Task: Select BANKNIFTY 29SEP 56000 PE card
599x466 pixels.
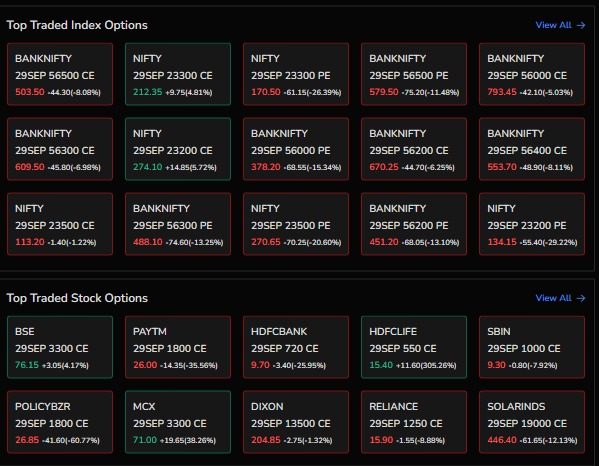Action: 296,149
